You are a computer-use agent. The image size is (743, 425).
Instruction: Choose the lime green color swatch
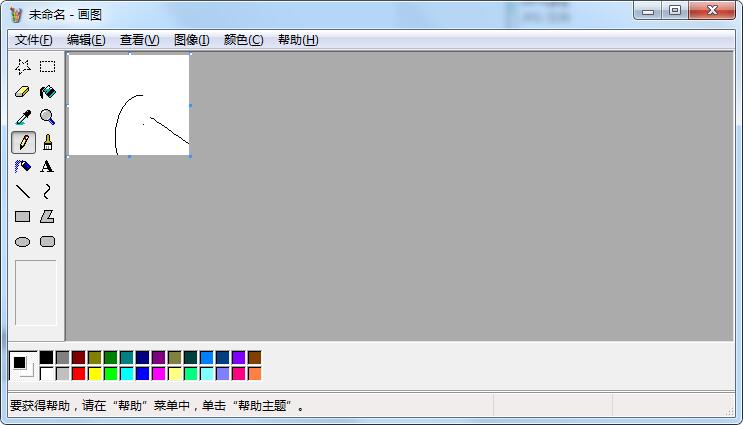coord(110,373)
